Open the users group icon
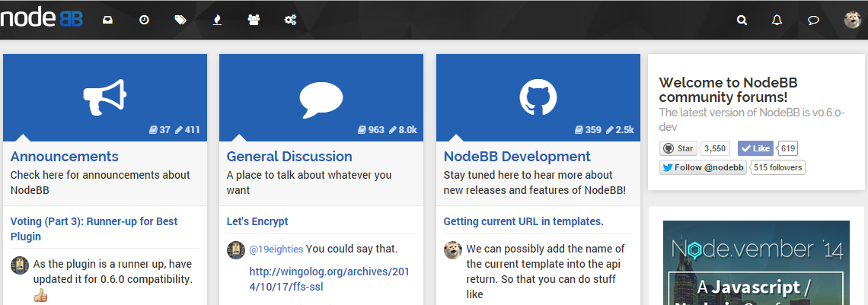 coord(254,21)
